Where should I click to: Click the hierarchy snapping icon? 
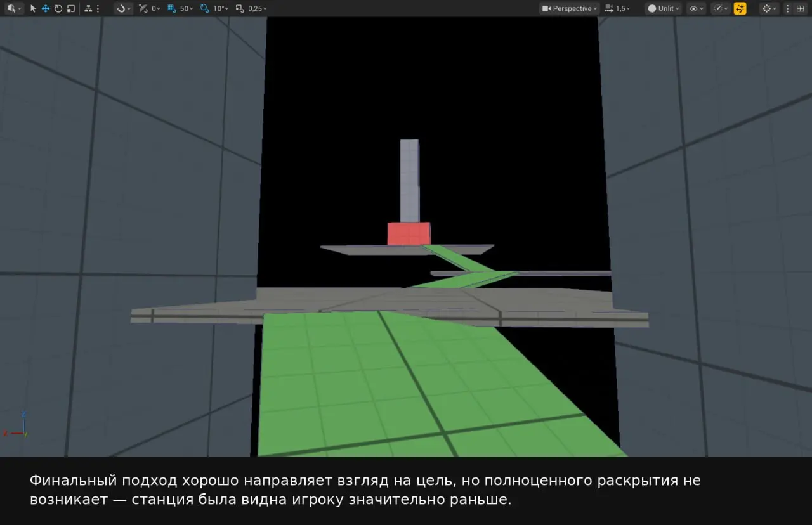(88, 8)
